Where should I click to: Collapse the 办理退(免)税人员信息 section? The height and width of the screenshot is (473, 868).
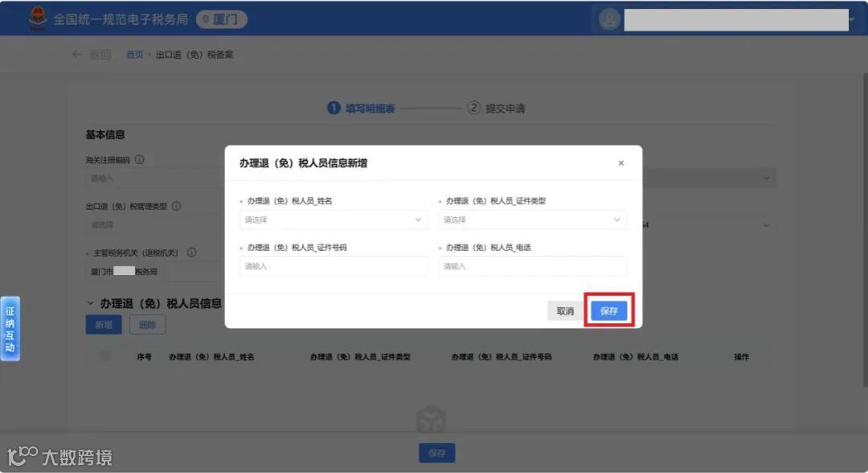click(x=90, y=303)
